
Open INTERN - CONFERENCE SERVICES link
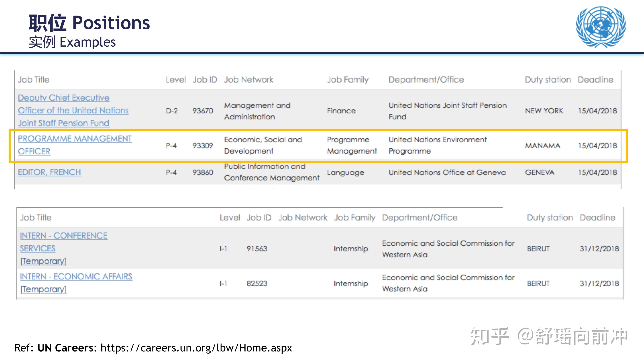tap(63, 236)
